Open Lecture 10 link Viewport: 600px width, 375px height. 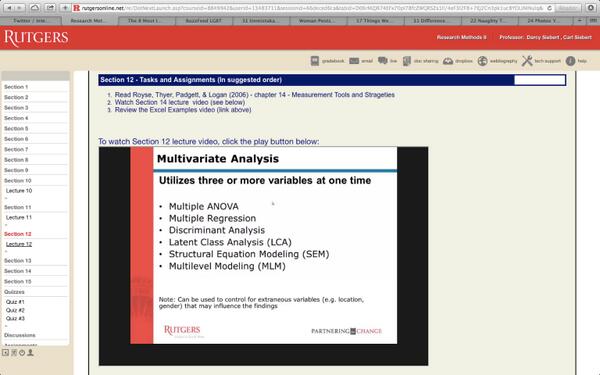19,191
